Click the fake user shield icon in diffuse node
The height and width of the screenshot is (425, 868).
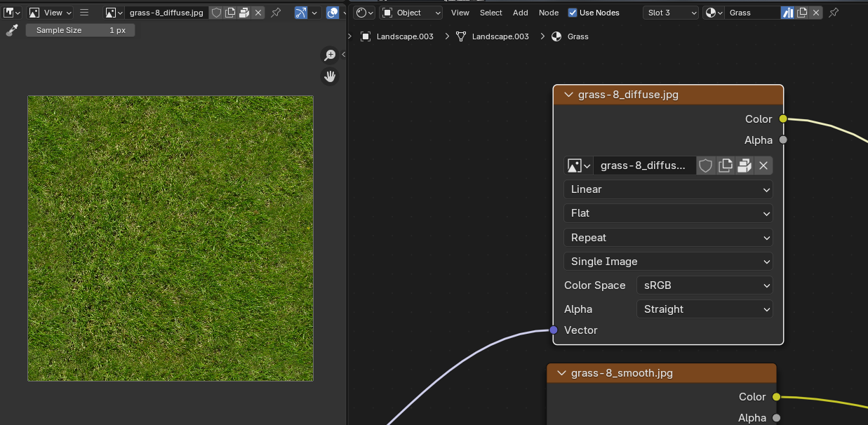(706, 166)
